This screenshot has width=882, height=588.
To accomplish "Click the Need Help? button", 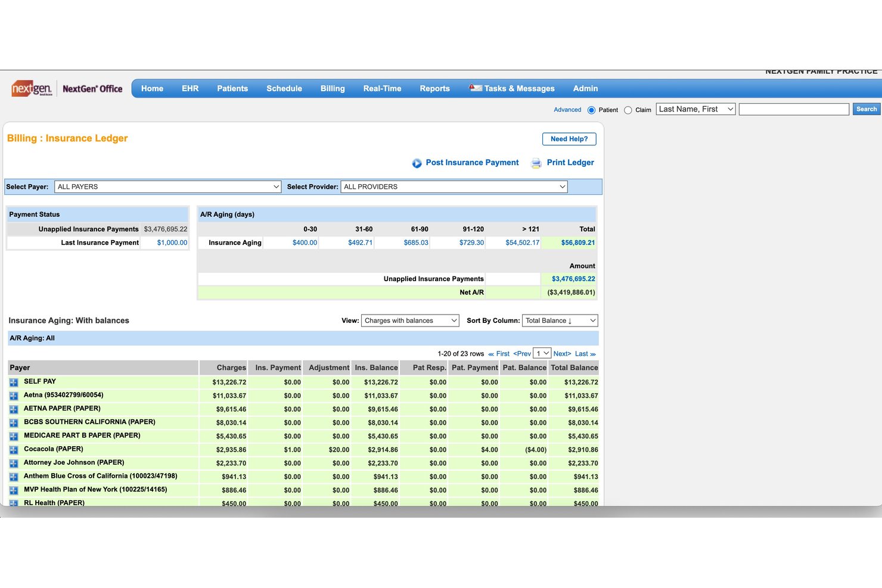I will (569, 139).
